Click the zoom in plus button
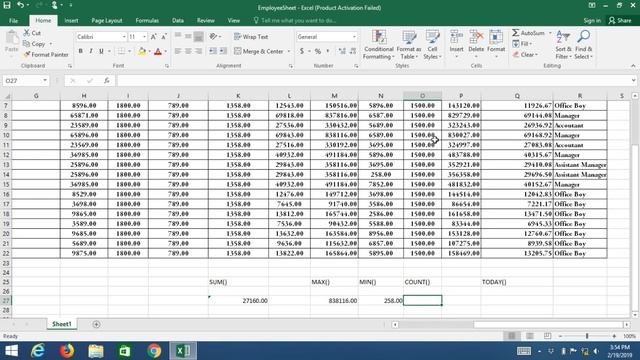The width and height of the screenshot is (640, 360). pos(614,336)
